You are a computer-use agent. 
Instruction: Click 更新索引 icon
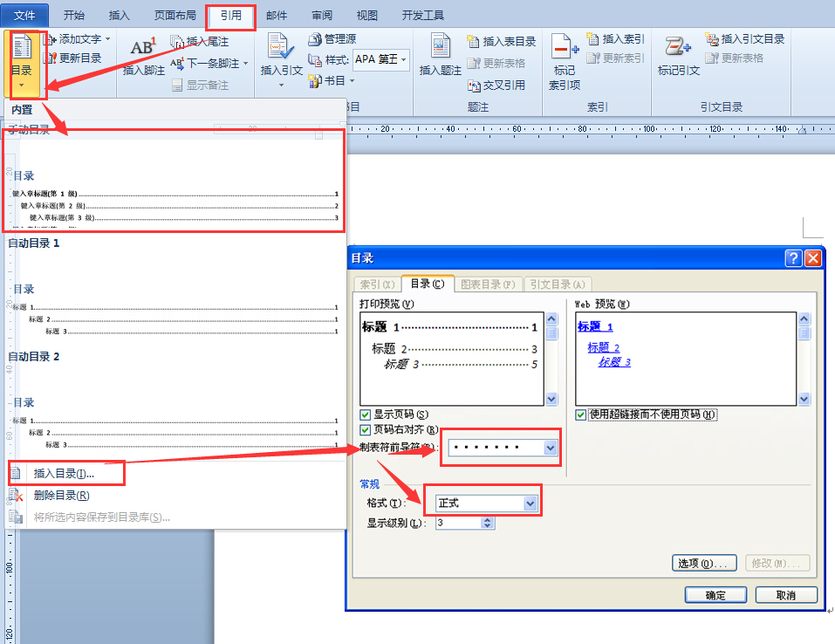(592, 58)
